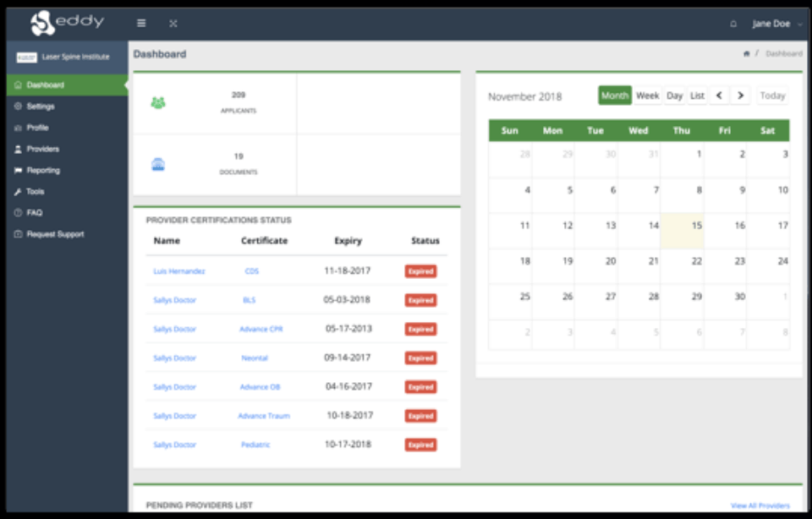This screenshot has height=519, width=812.
Task: Open the Jane Doe user dropdown
Action: (776, 24)
